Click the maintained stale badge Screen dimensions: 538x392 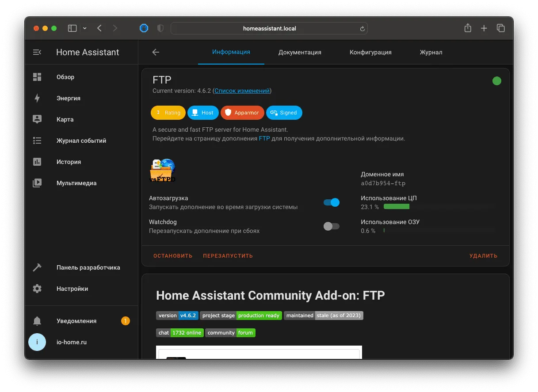point(324,316)
